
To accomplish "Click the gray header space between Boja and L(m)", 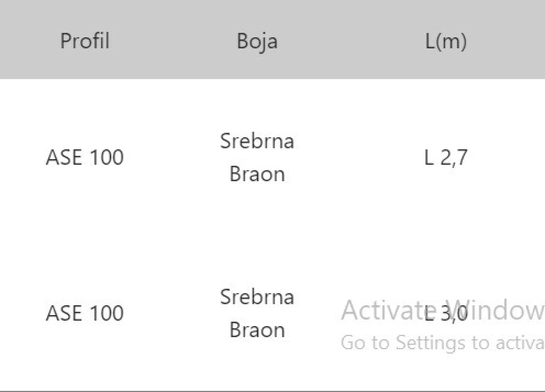I will [351, 40].
